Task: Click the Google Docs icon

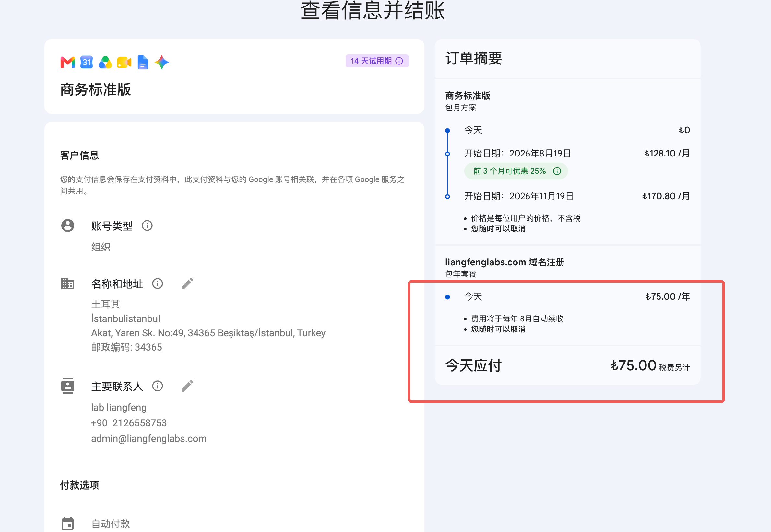Action: (143, 62)
